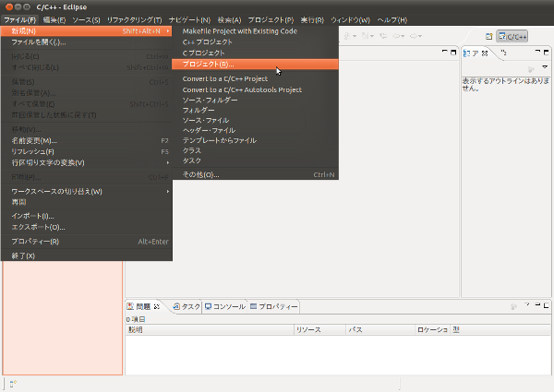Click the back navigation arrow icon
Screen dimensions: 554x392
pyautogui.click(x=396, y=36)
